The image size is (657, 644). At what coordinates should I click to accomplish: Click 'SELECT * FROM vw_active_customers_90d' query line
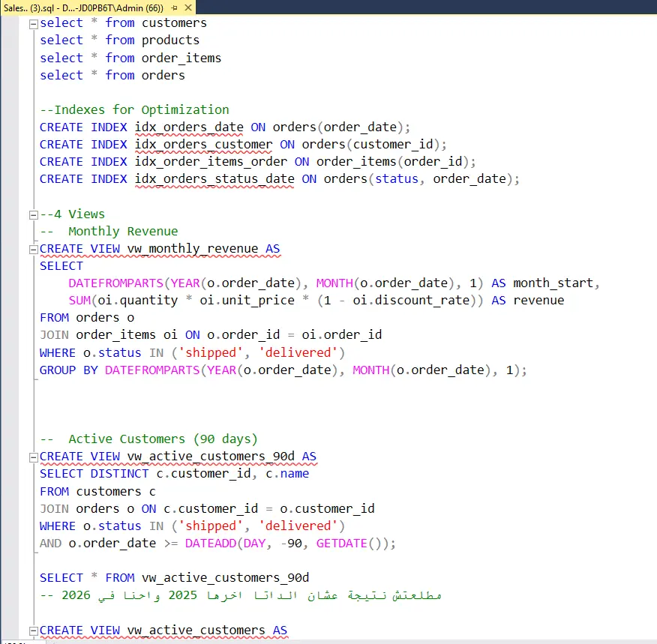174,578
